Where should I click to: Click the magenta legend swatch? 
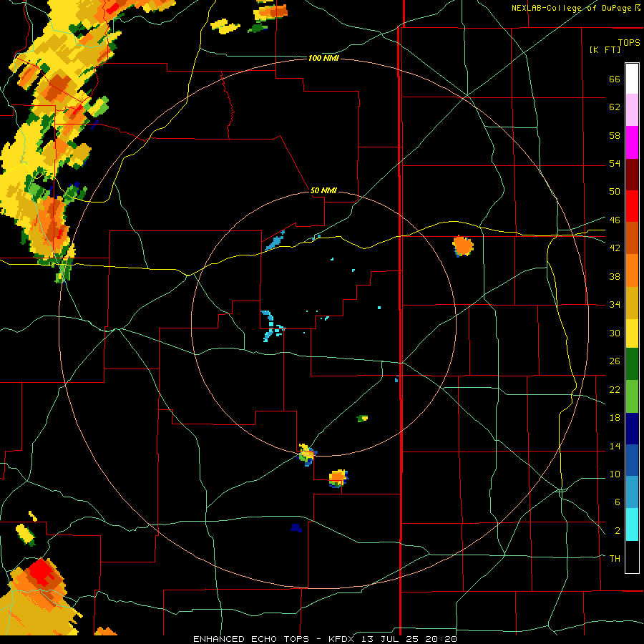tap(632, 142)
